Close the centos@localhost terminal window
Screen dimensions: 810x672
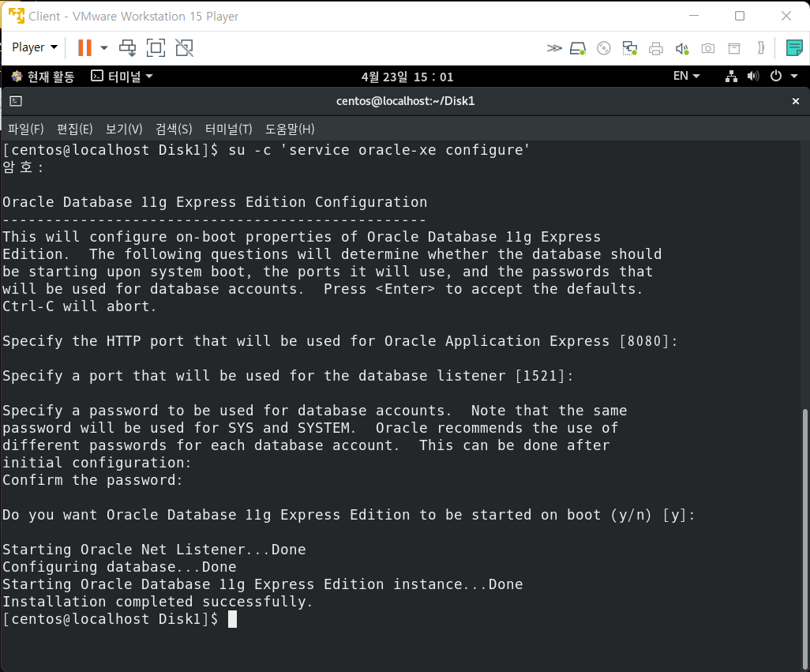[x=796, y=101]
